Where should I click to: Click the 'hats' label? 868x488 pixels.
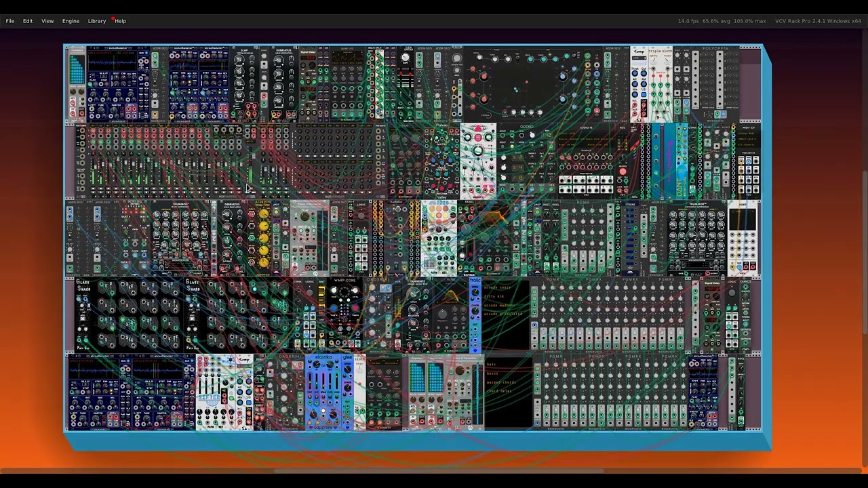pos(492,365)
